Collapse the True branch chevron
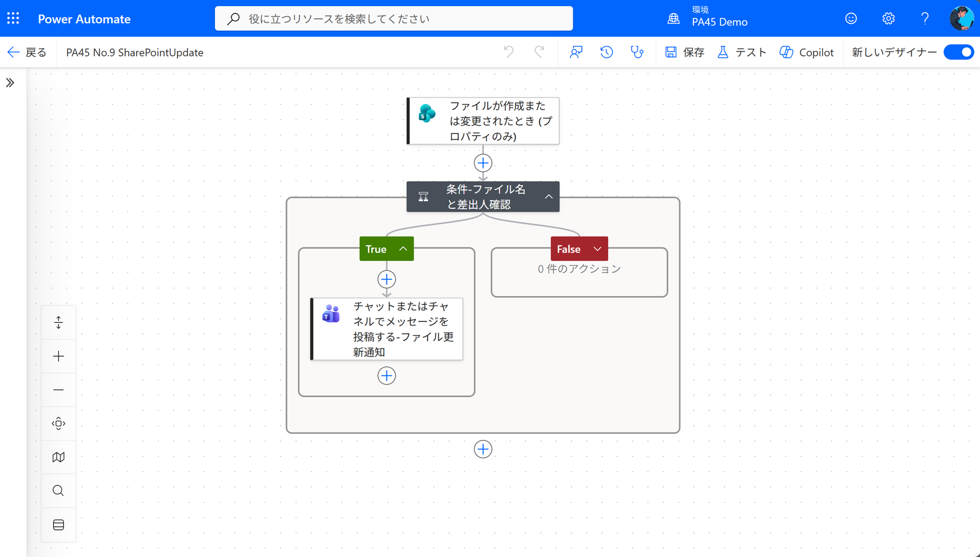980x557 pixels. [x=403, y=249]
